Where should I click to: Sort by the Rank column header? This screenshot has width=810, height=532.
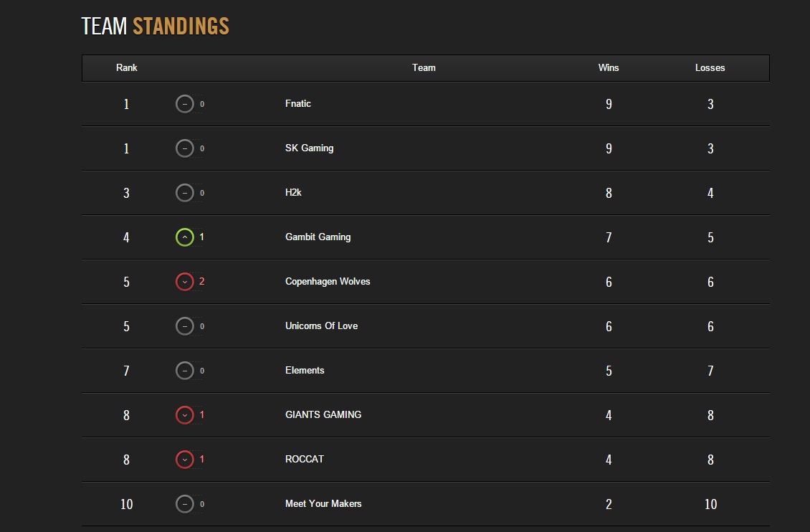(x=127, y=67)
